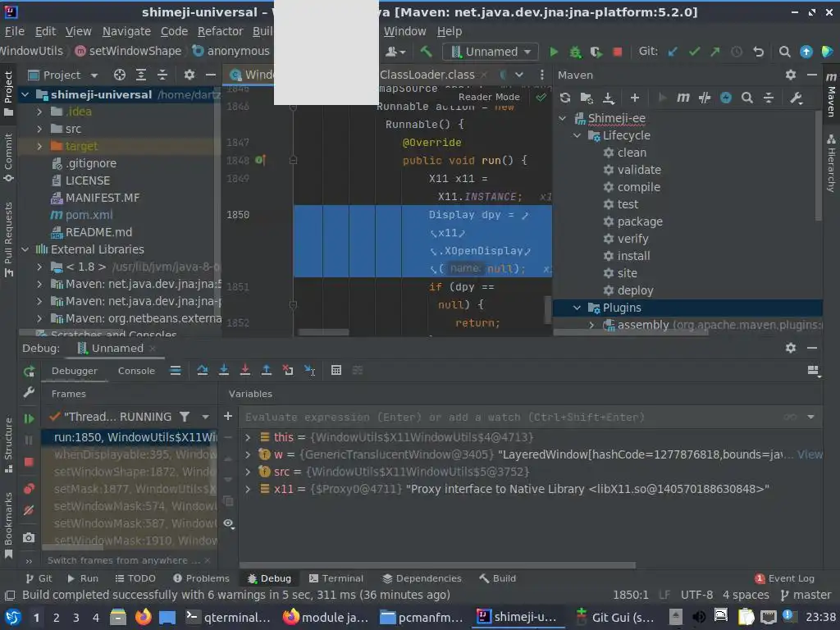The height and width of the screenshot is (630, 840).
Task: Click the View link for variable w
Action: [810, 454]
